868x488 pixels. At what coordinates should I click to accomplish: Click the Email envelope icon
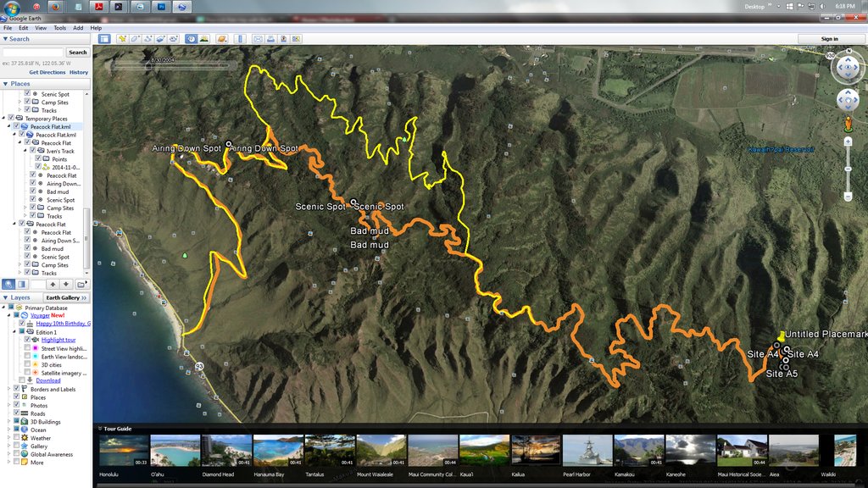(258, 39)
